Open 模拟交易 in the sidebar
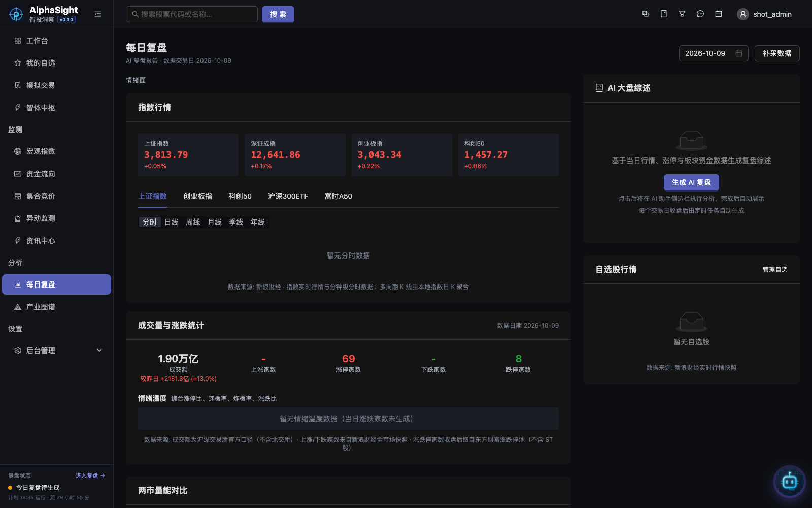 (57, 85)
